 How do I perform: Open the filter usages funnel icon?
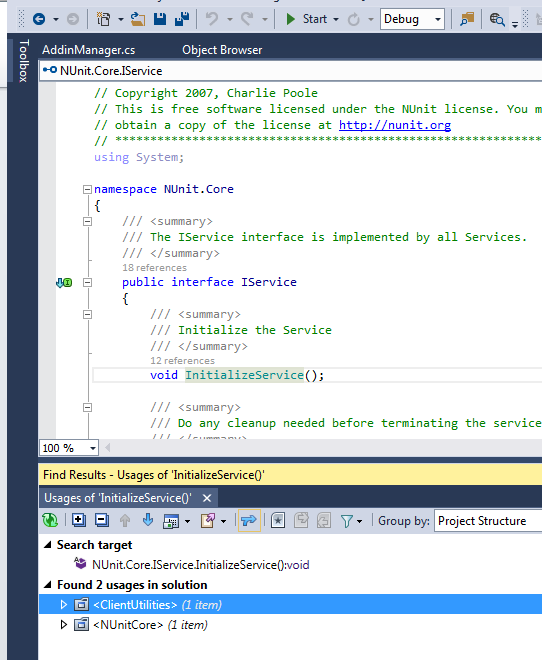(x=347, y=521)
